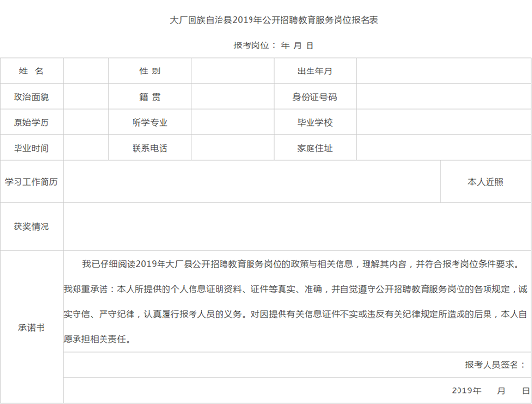Select the blank 所学专业 value cell
This screenshot has height=404, width=532.
pyautogui.click(x=233, y=123)
